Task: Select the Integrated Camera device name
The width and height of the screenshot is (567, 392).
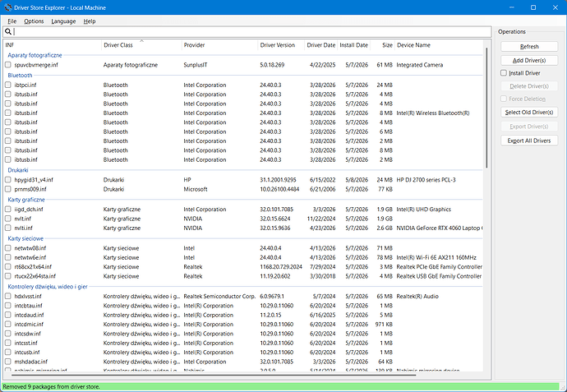Action: (419, 65)
